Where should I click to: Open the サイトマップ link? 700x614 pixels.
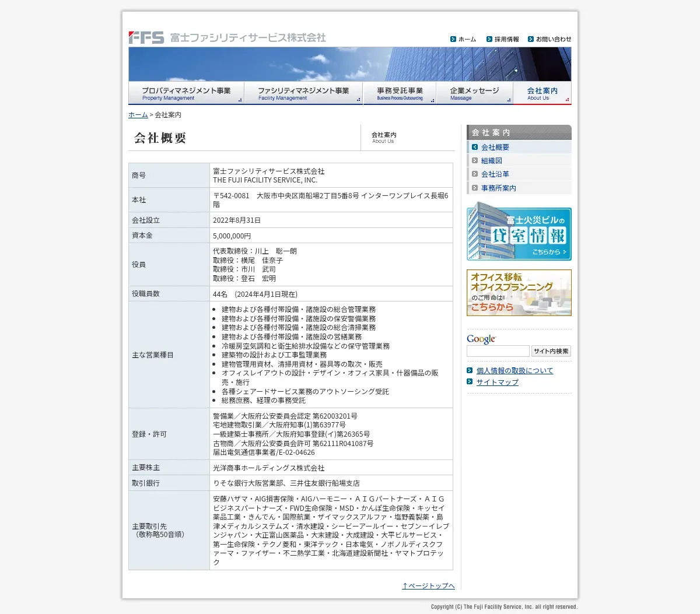pos(498,382)
